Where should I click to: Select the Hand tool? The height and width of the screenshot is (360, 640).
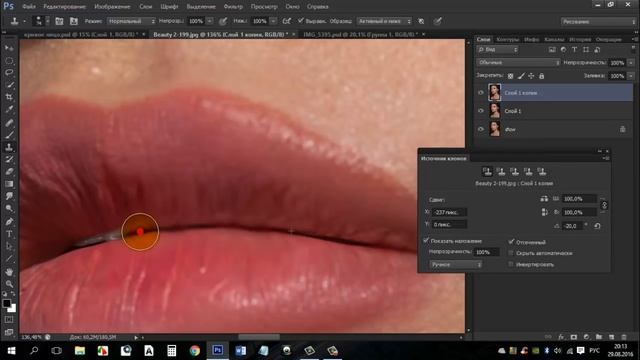9,272
